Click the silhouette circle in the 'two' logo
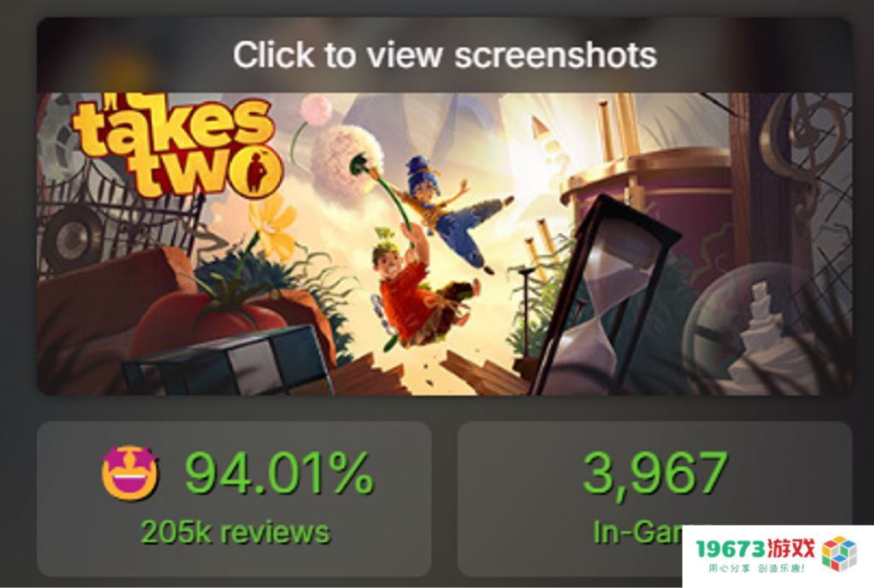Viewport: 874px width, 588px height. (x=256, y=171)
